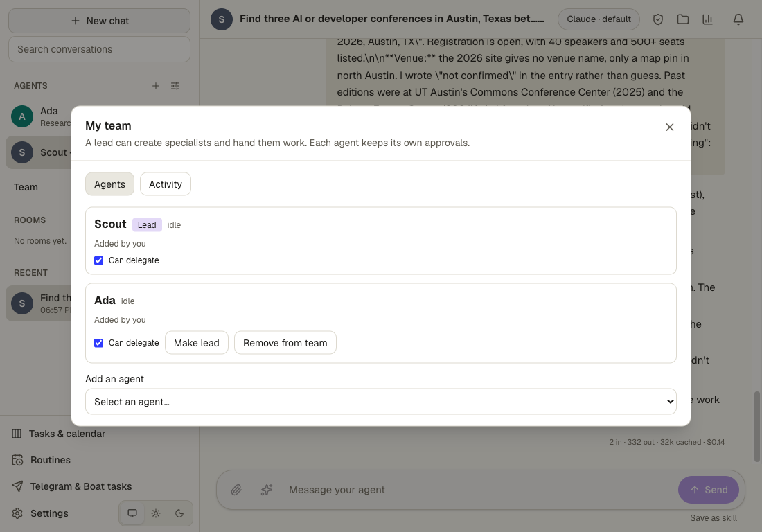Screen dimensions: 762x532
Task: Make Ada the team lead
Action: click(x=196, y=343)
